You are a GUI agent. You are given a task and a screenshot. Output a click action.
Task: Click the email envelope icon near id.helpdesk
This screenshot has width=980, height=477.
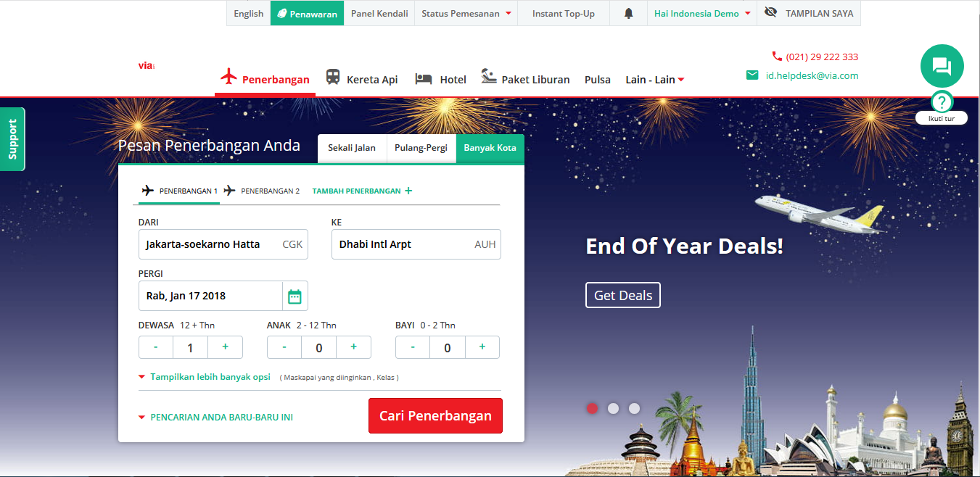[x=752, y=75]
